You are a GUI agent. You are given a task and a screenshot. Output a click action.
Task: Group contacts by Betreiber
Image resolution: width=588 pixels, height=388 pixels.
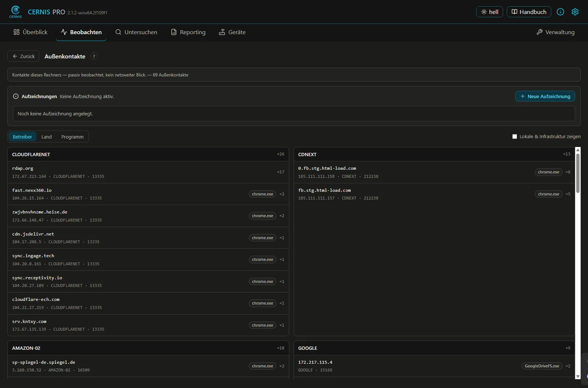point(22,137)
